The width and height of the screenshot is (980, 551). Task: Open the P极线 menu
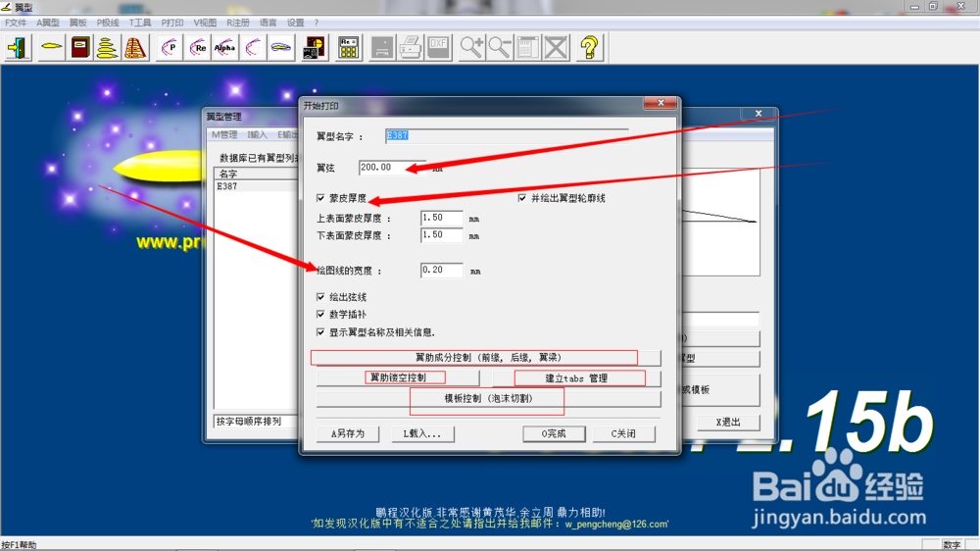click(x=108, y=23)
